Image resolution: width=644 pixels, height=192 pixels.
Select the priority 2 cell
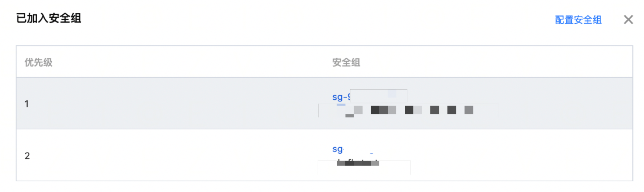point(27,156)
